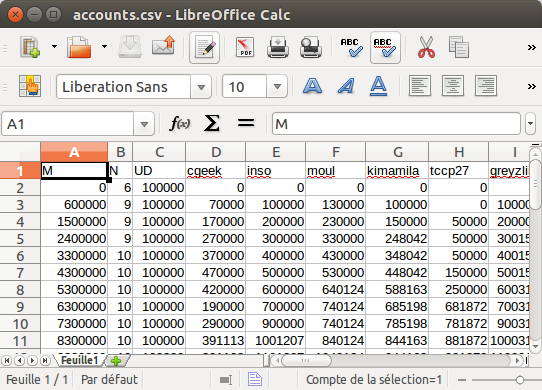The image size is (542, 390).
Task: Align text right icon
Action: [x=486, y=86]
